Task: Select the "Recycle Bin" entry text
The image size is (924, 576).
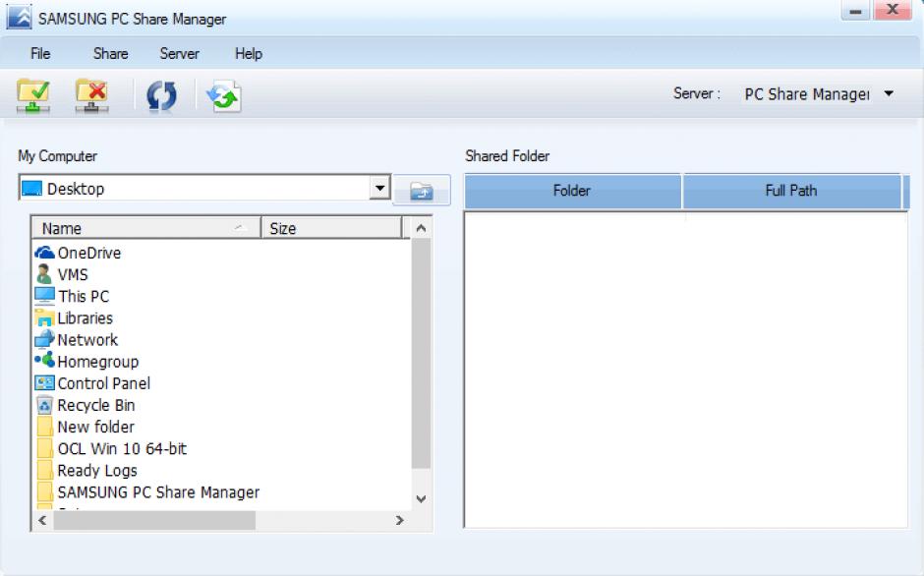Action: (x=96, y=406)
